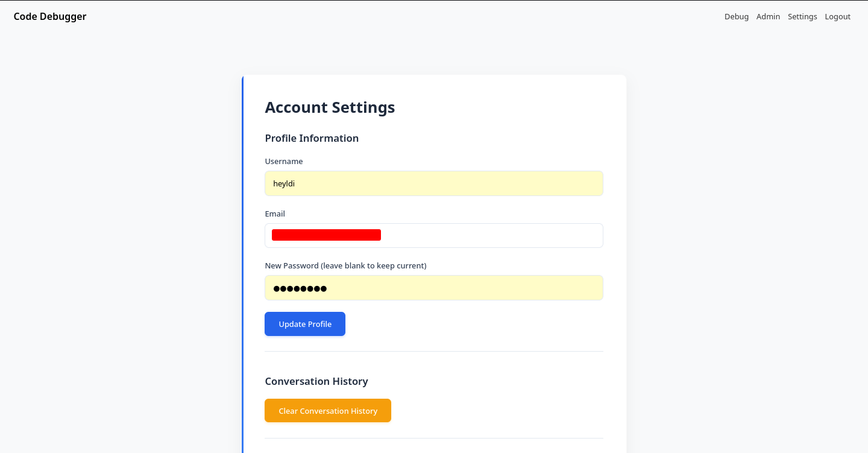Click the masked password dots in the password field
This screenshot has width=868, height=453.
click(300, 288)
